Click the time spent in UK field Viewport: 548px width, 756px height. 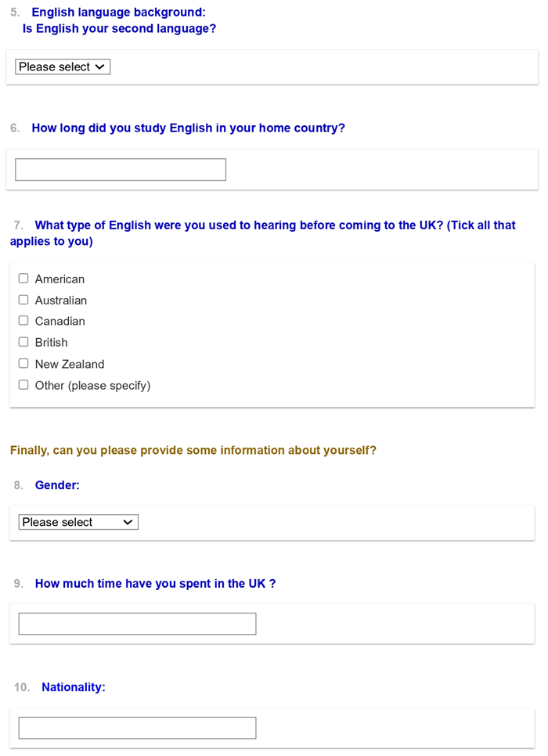(137, 624)
